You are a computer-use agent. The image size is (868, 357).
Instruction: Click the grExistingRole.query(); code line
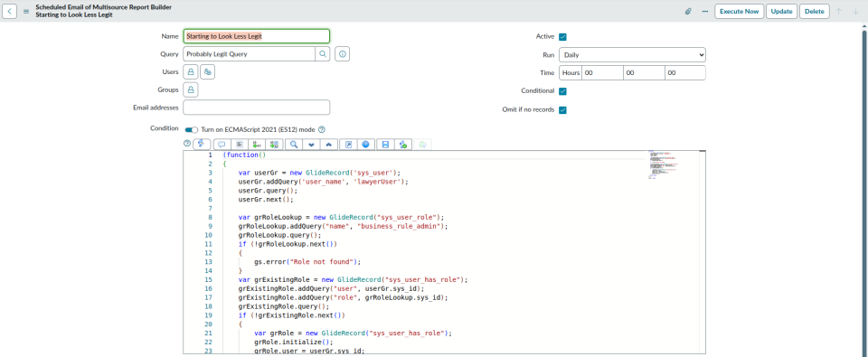(x=284, y=306)
